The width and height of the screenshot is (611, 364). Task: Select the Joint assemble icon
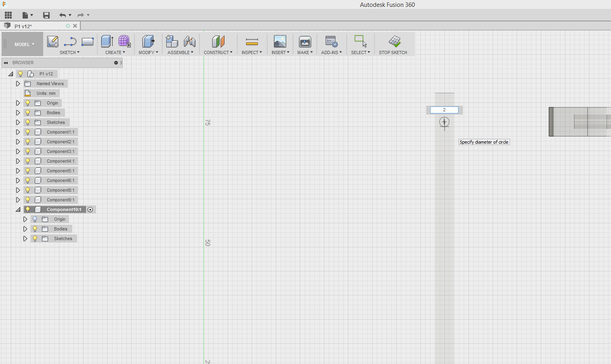190,41
